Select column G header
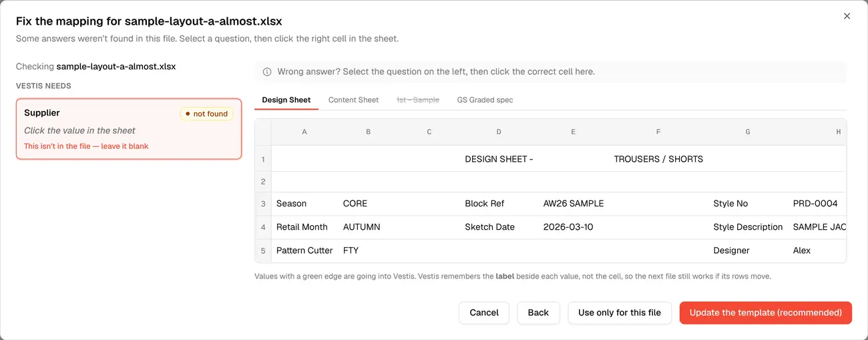 (748, 132)
